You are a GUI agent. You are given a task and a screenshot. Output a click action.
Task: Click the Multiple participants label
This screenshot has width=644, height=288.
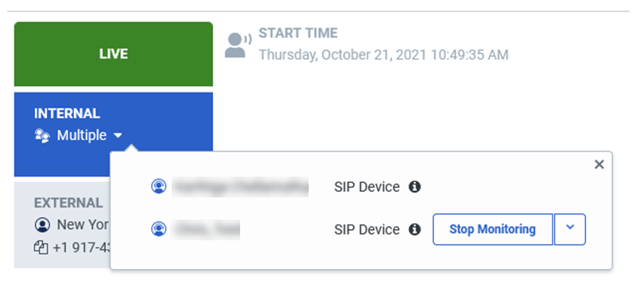tap(82, 135)
